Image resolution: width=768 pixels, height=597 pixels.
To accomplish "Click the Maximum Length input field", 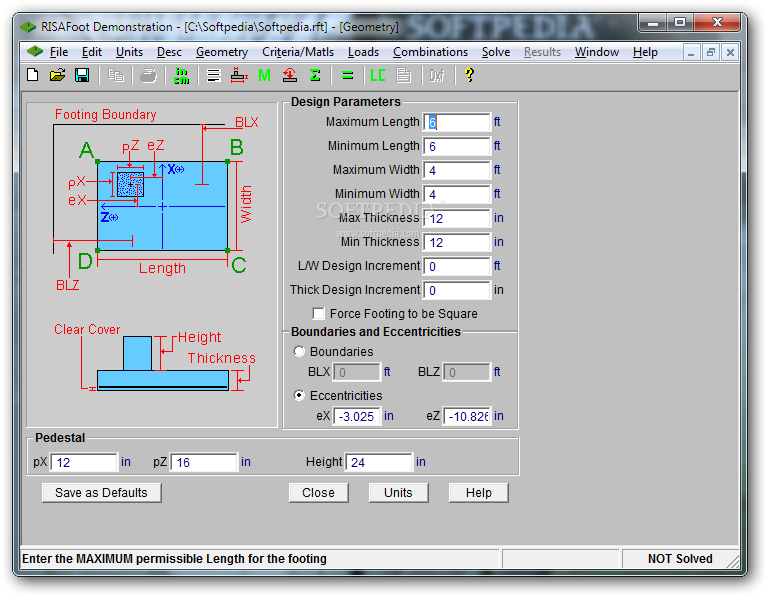I will [456, 122].
